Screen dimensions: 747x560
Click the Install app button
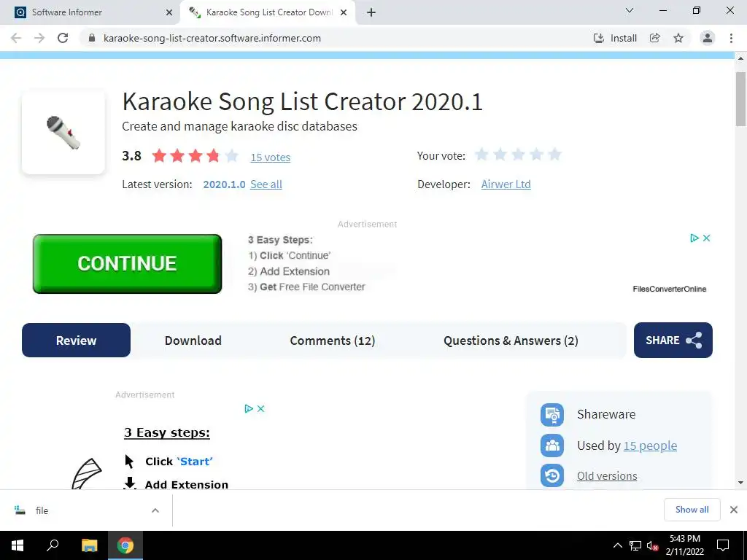615,38
